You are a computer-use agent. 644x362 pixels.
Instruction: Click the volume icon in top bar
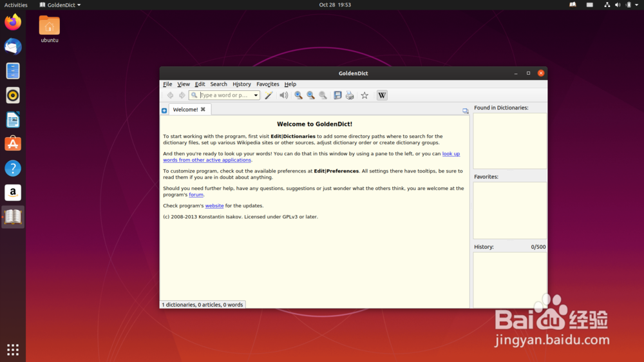[618, 5]
